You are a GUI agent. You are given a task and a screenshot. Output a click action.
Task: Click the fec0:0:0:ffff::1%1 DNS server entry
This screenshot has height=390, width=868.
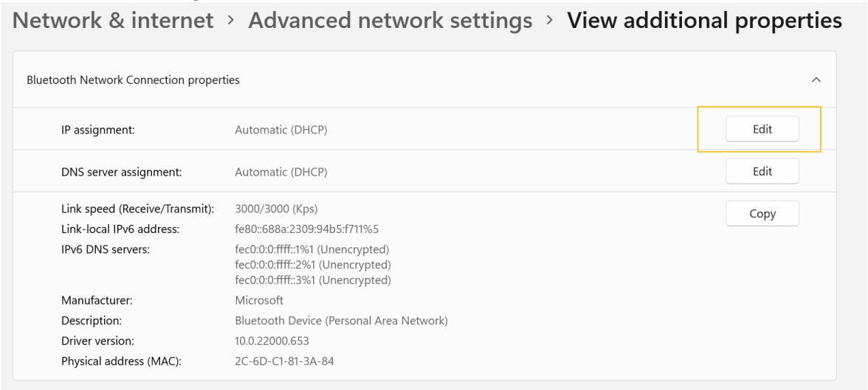point(312,249)
